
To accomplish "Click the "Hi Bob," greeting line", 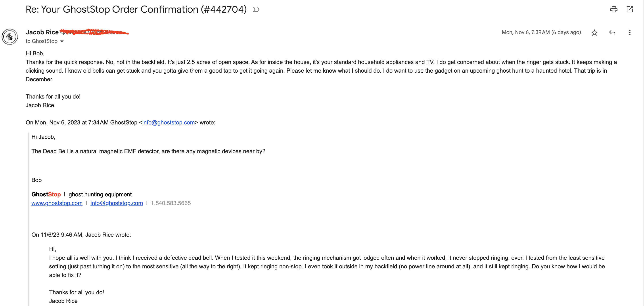I will tap(35, 53).
